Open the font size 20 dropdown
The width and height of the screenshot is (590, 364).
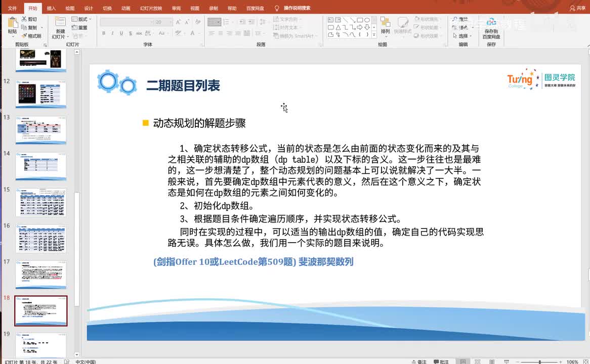click(163, 22)
